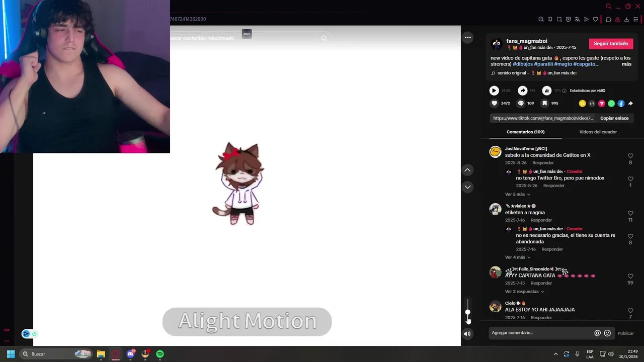Open File Explorer from the taskbar
The height and width of the screenshot is (362, 644).
point(101,354)
